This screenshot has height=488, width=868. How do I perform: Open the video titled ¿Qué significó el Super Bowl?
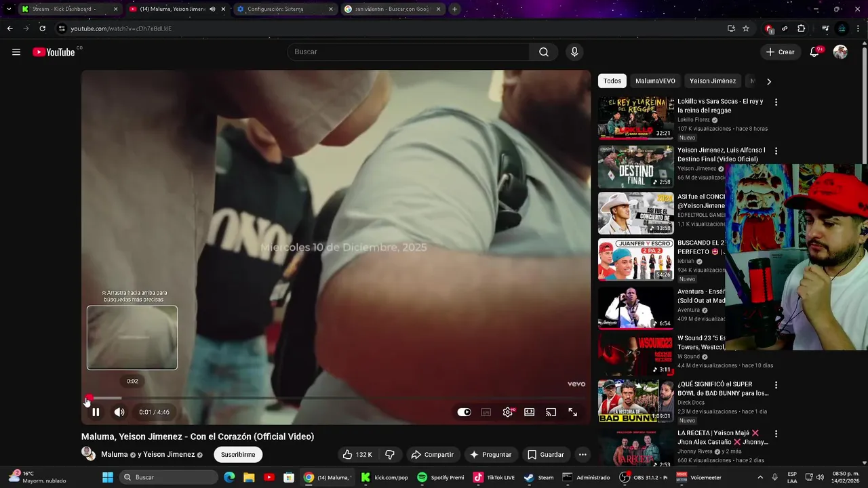click(723, 388)
